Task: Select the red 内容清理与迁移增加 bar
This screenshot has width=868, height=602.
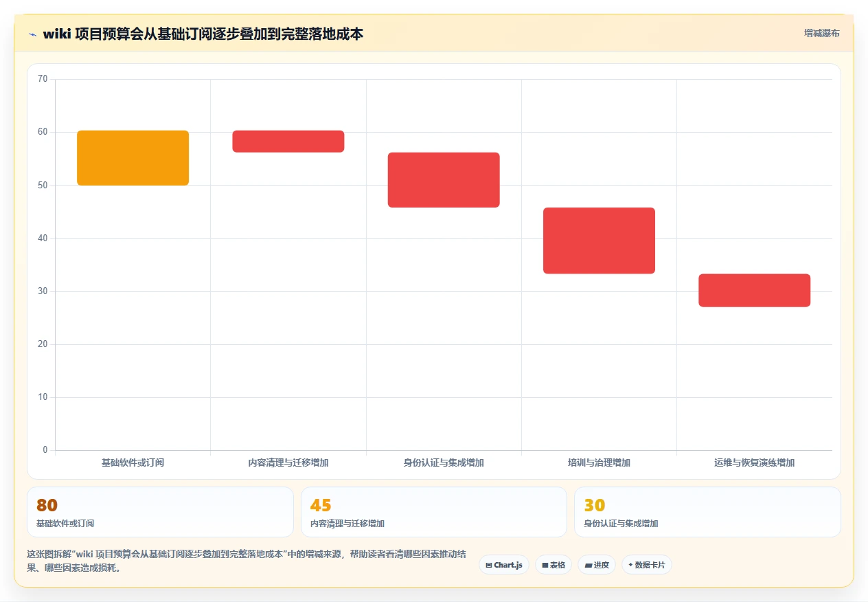Action: point(288,142)
